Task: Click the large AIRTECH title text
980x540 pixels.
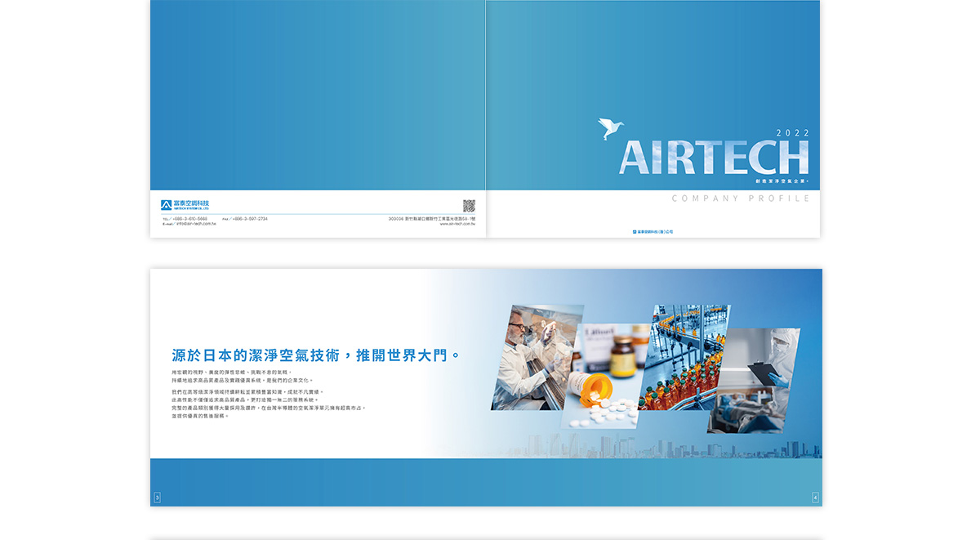Action: coord(713,158)
